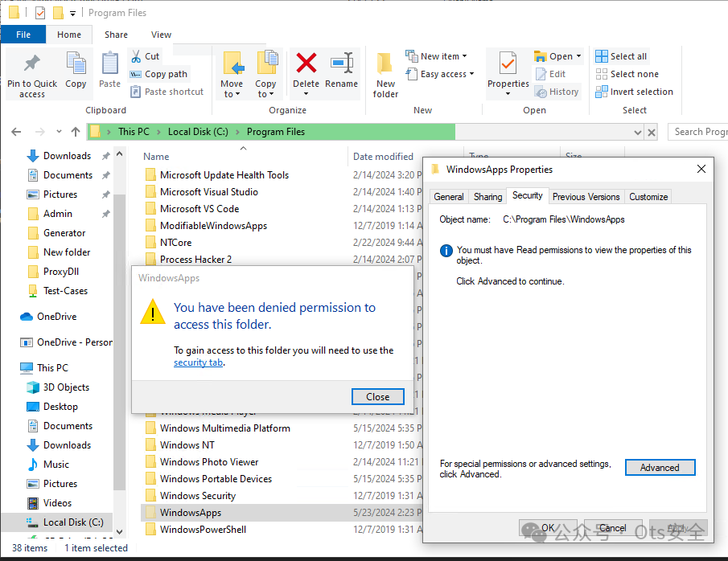The image size is (728, 561).
Task: Click Cancel in WindowsApps Properties
Action: [x=612, y=527]
